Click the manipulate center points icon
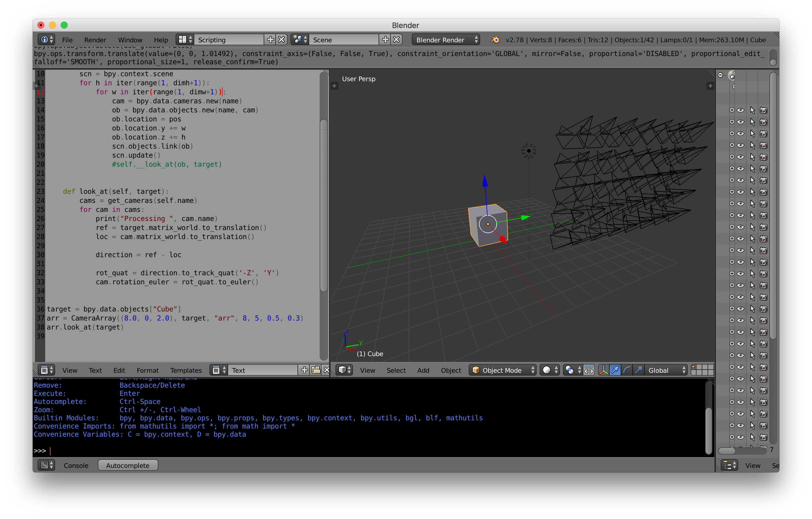Viewport: 812px width, 519px height. (x=589, y=370)
